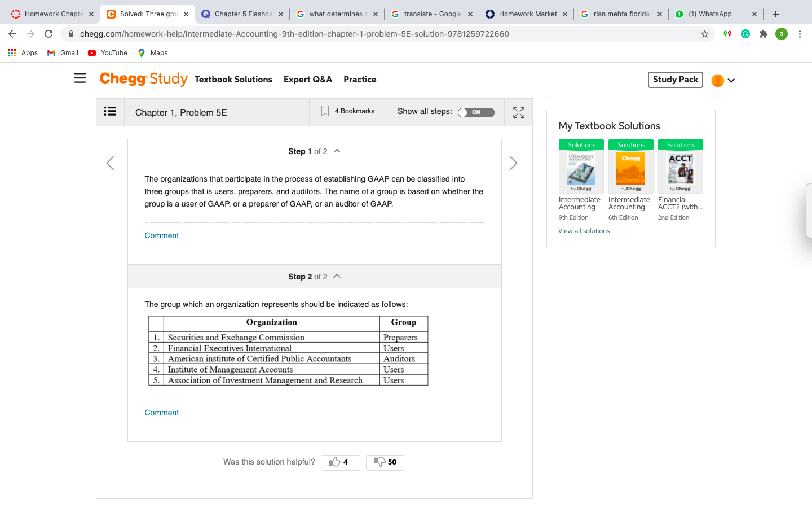Screen dimensions: 812x508
Task: Open the Practice section
Action: (360, 80)
